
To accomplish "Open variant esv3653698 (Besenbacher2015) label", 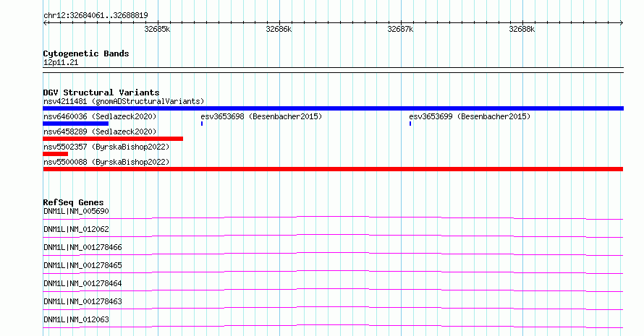I will (261, 116).
